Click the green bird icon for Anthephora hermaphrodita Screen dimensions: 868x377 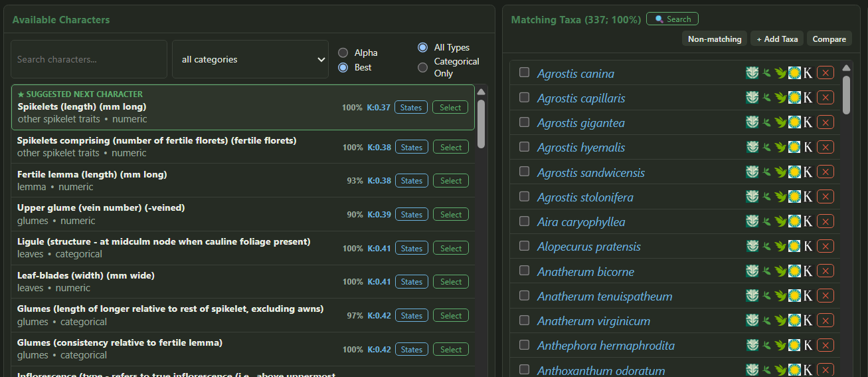pos(780,345)
